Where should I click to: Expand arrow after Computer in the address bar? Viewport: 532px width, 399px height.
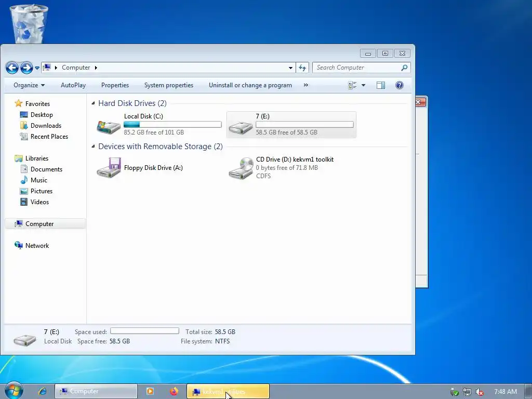[x=96, y=68]
